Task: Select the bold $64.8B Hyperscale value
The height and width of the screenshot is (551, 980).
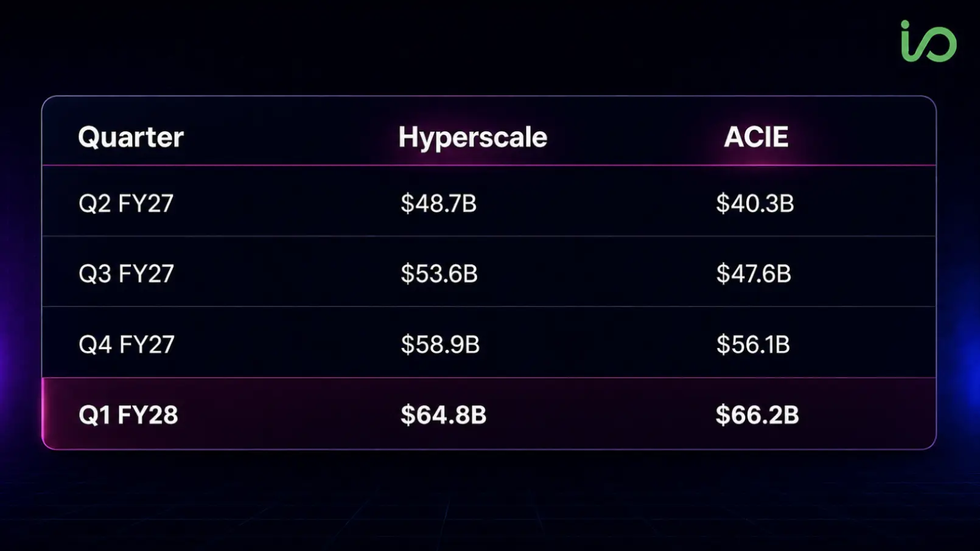Action: pyautogui.click(x=443, y=415)
